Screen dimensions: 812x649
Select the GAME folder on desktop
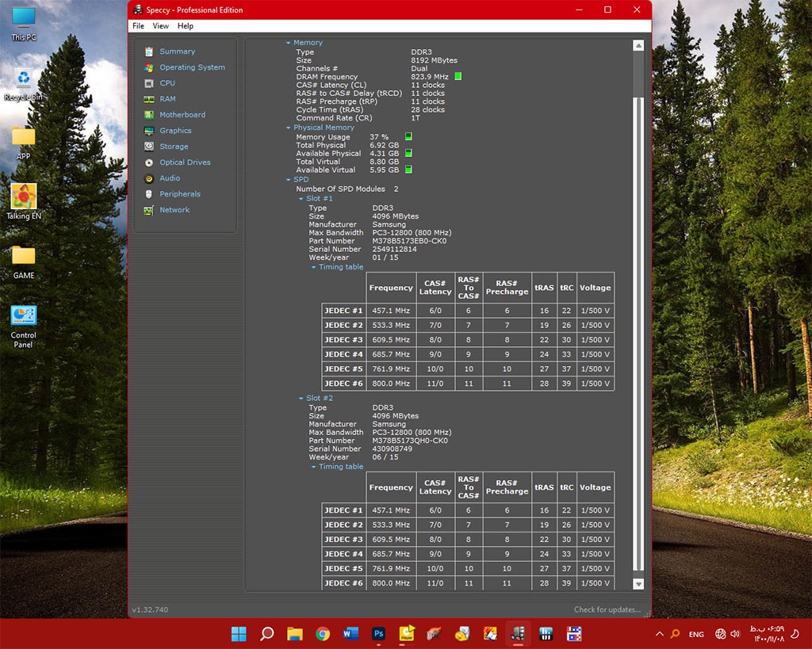pos(23,262)
